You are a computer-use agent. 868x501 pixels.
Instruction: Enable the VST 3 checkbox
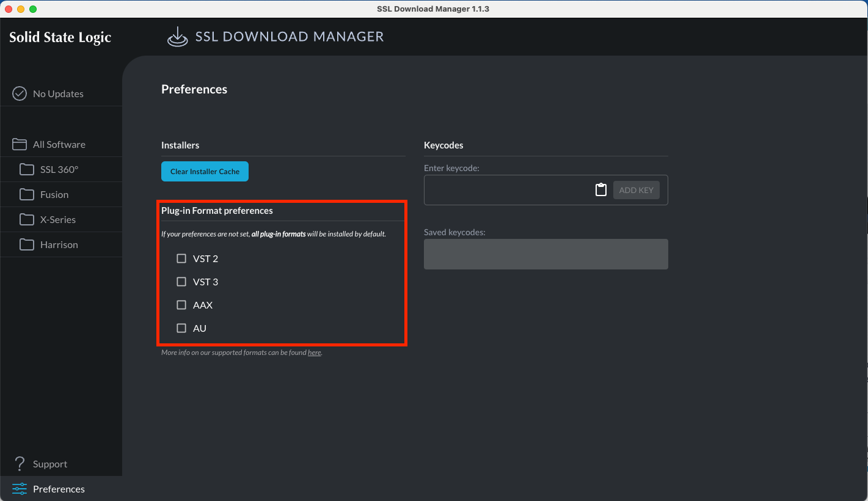(181, 282)
